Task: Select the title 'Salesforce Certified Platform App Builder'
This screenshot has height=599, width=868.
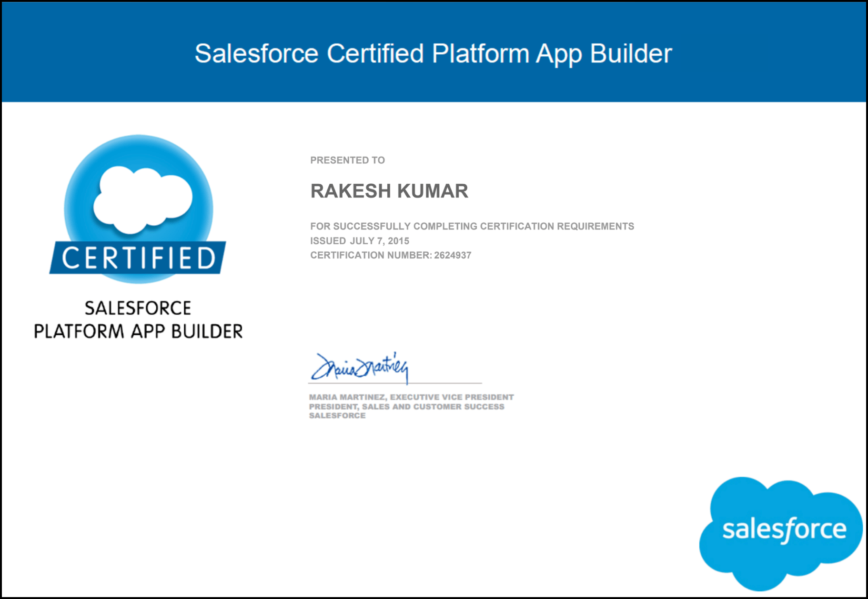Action: [x=433, y=53]
